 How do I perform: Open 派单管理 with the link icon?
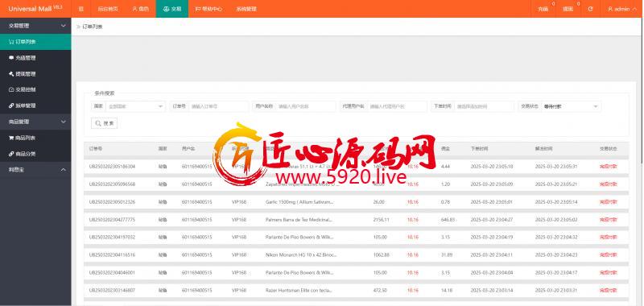click(x=35, y=105)
